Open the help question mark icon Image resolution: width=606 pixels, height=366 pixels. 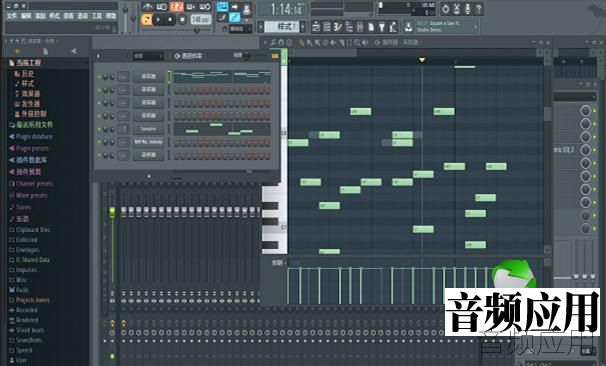tap(478, 9)
